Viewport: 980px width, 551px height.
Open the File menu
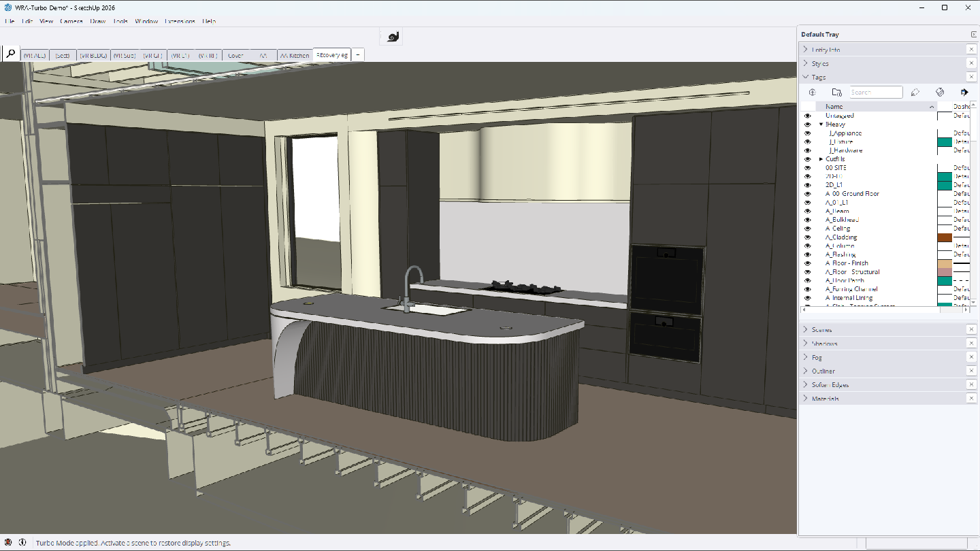[10, 21]
